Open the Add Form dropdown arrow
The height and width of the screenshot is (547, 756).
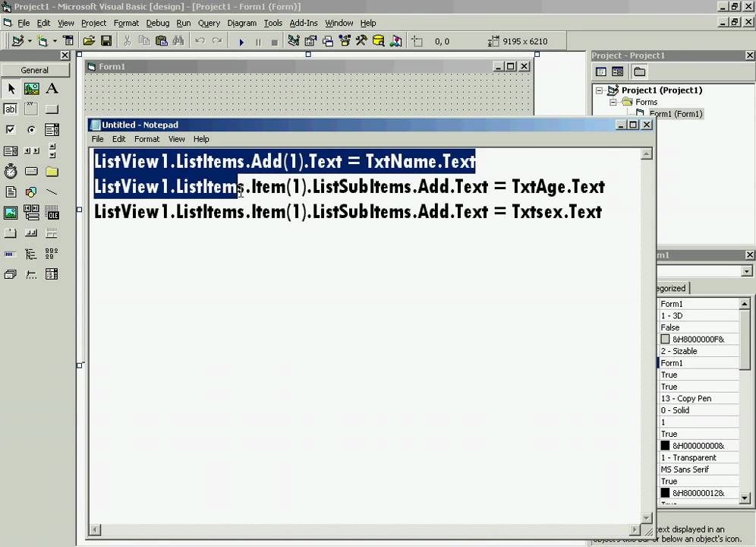click(55, 41)
